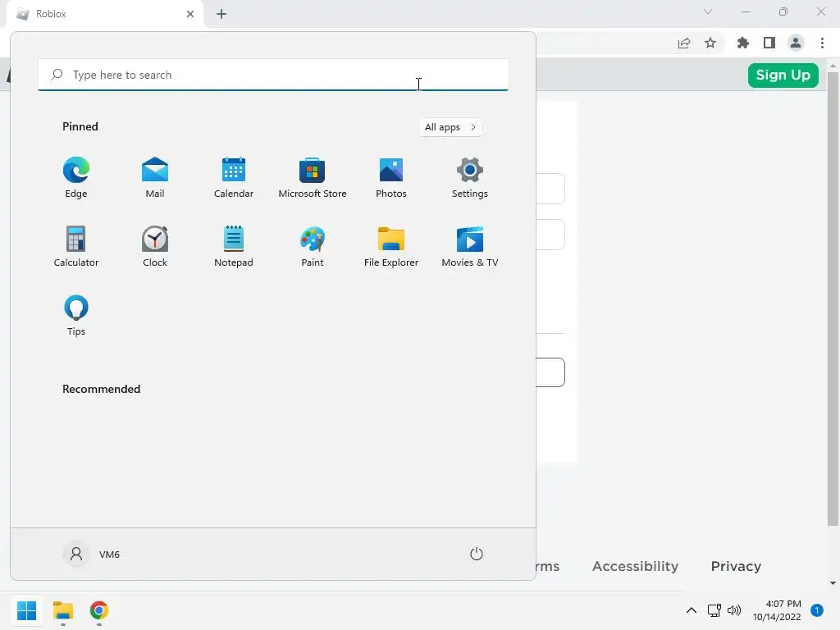This screenshot has height=630, width=840.
Task: Launch the Mail app
Action: point(155,178)
